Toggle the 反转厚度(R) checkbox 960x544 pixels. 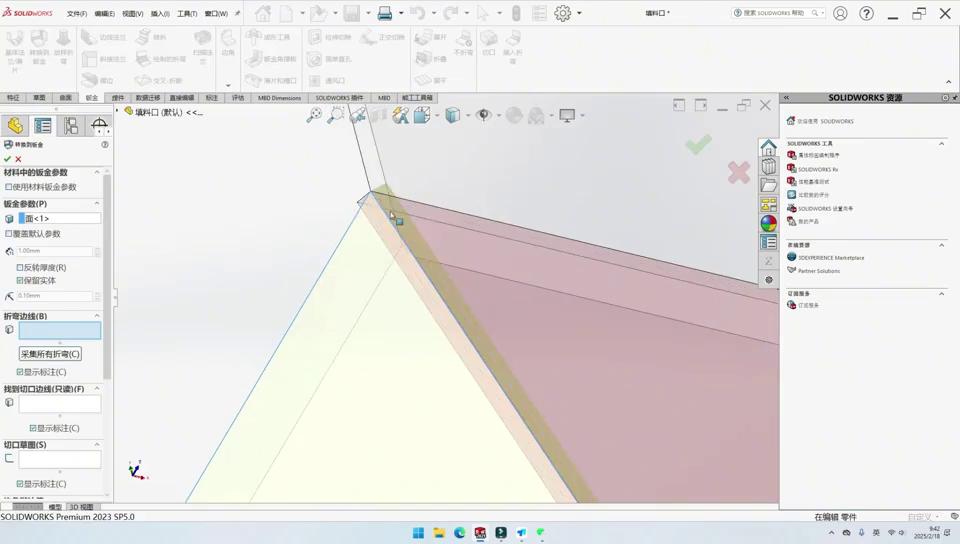pyautogui.click(x=20, y=268)
